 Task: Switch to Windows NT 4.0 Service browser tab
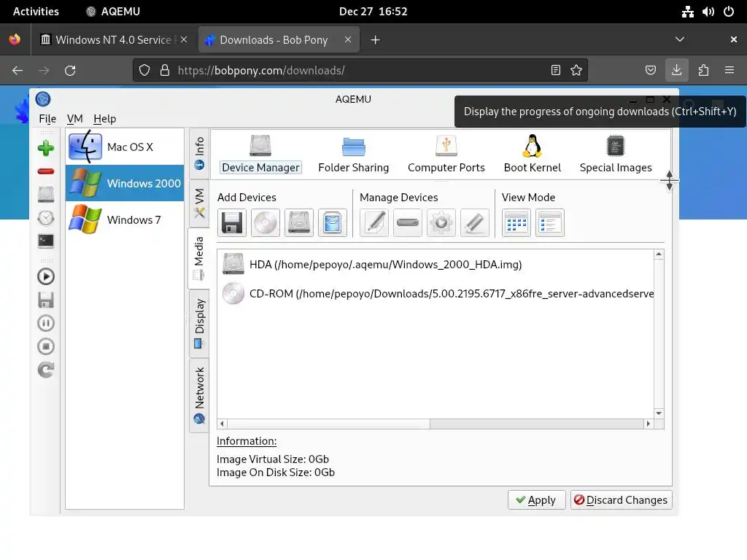pyautogui.click(x=113, y=40)
